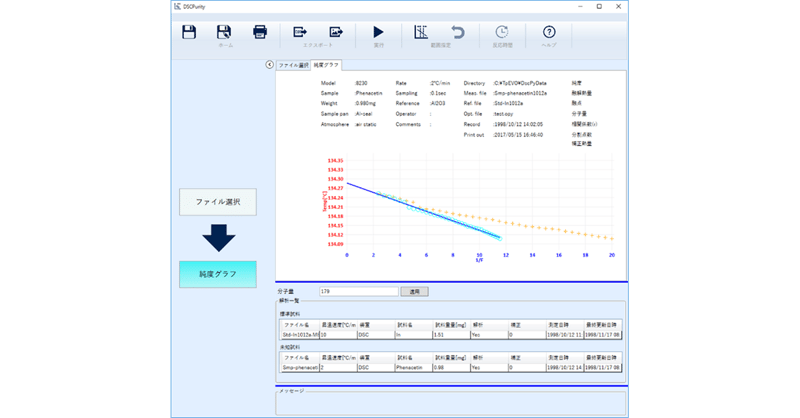Click the x-axis label 20 on graph

pyautogui.click(x=612, y=255)
